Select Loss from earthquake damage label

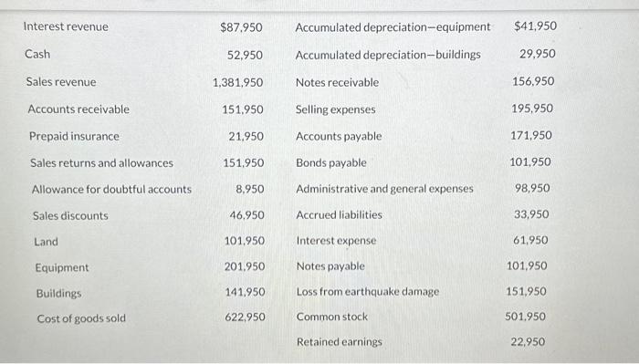(x=368, y=292)
